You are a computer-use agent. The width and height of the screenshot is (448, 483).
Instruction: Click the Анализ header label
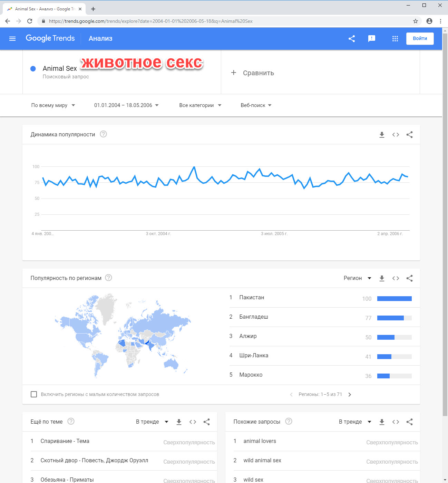100,39
